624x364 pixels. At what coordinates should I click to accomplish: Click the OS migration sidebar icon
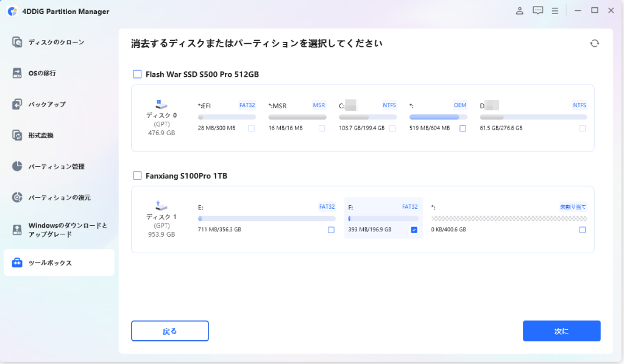click(17, 73)
